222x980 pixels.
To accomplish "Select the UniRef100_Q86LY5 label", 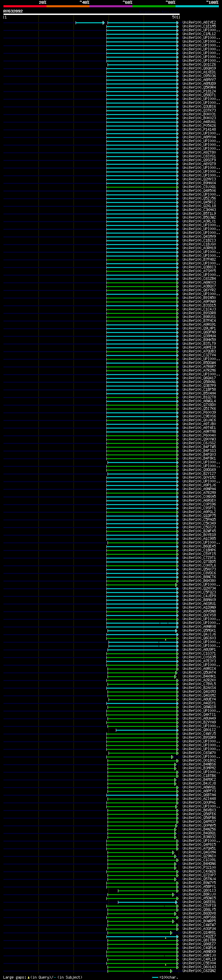I will point(199,910).
